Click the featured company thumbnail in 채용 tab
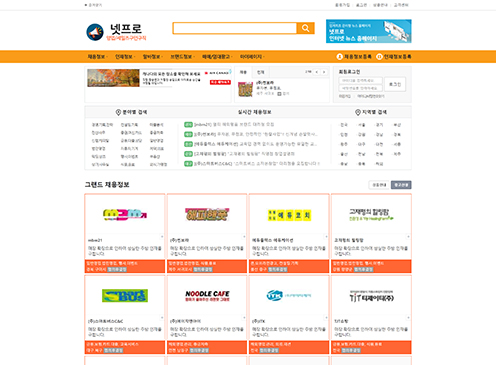The height and width of the screenshot is (365, 496). tap(245, 89)
